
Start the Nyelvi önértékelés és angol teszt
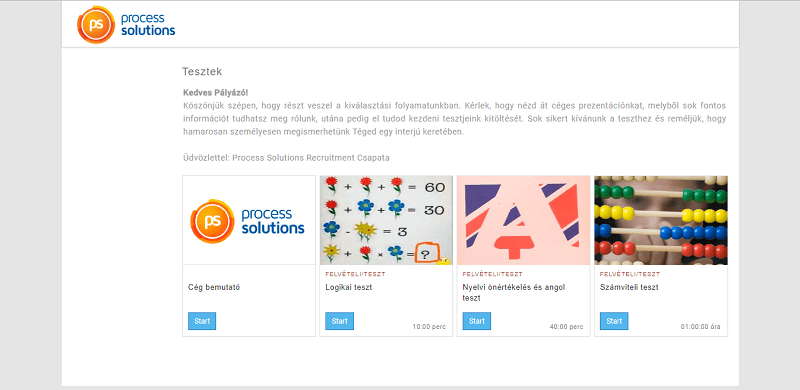click(x=477, y=321)
